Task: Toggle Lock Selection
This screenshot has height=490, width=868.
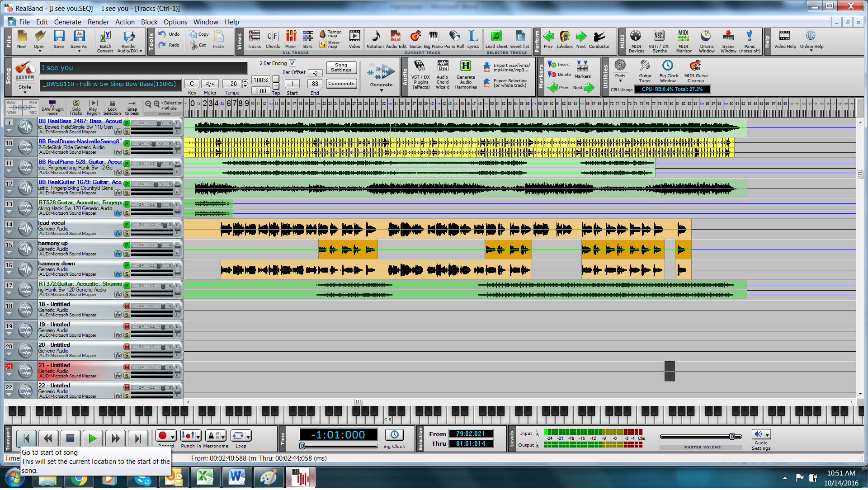Action: pos(112,108)
